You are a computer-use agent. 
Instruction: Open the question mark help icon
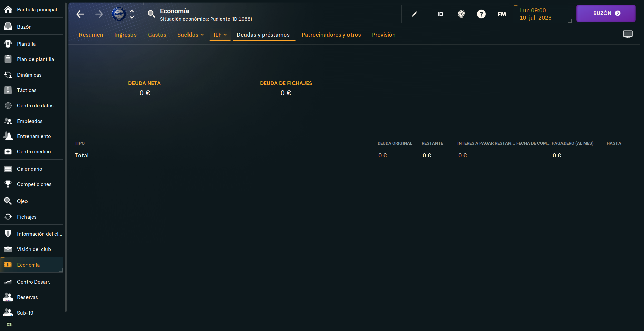[x=481, y=14]
